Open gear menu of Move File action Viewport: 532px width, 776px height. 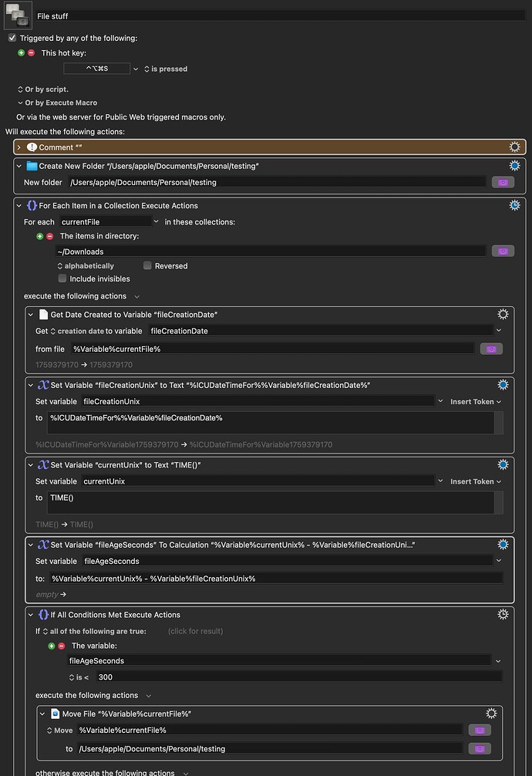click(x=491, y=714)
